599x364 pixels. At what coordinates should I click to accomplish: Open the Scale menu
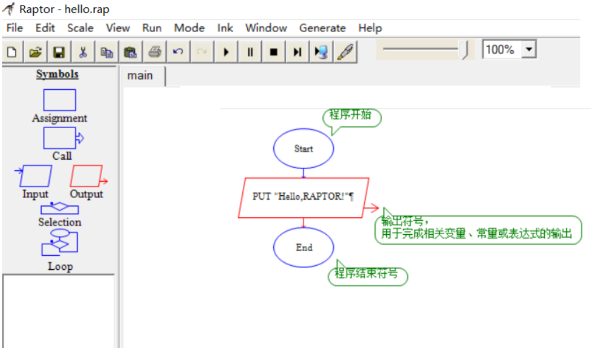coord(80,28)
